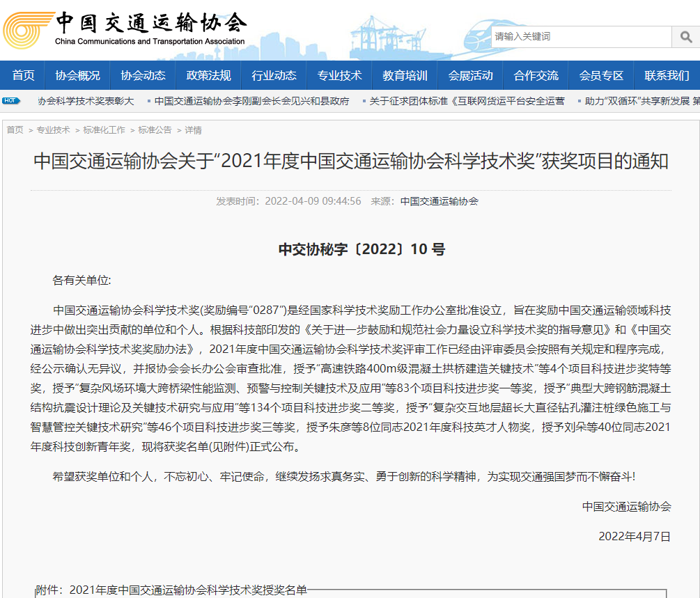Open the 行业动态 navigation item
Screen dimensions: 700x598
point(274,75)
